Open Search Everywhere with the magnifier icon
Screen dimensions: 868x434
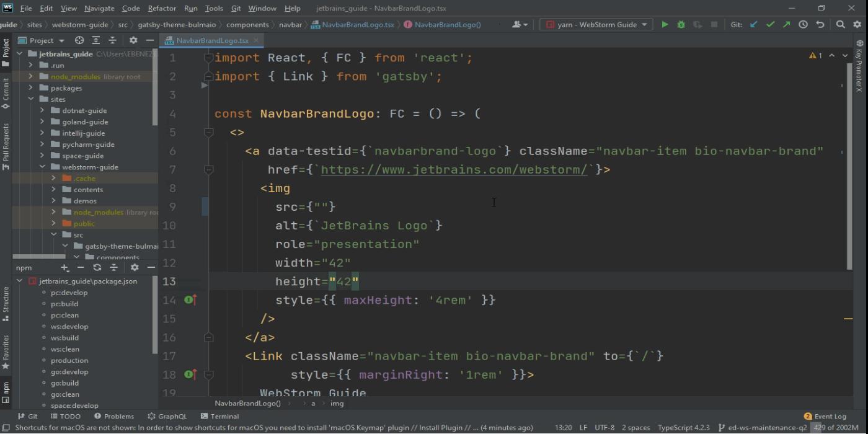tap(841, 24)
